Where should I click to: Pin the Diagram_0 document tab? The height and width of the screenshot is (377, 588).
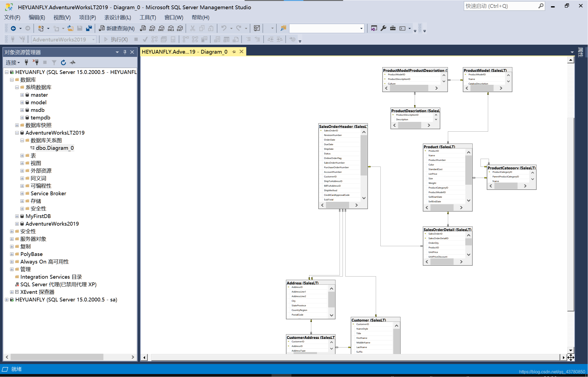tap(234, 52)
